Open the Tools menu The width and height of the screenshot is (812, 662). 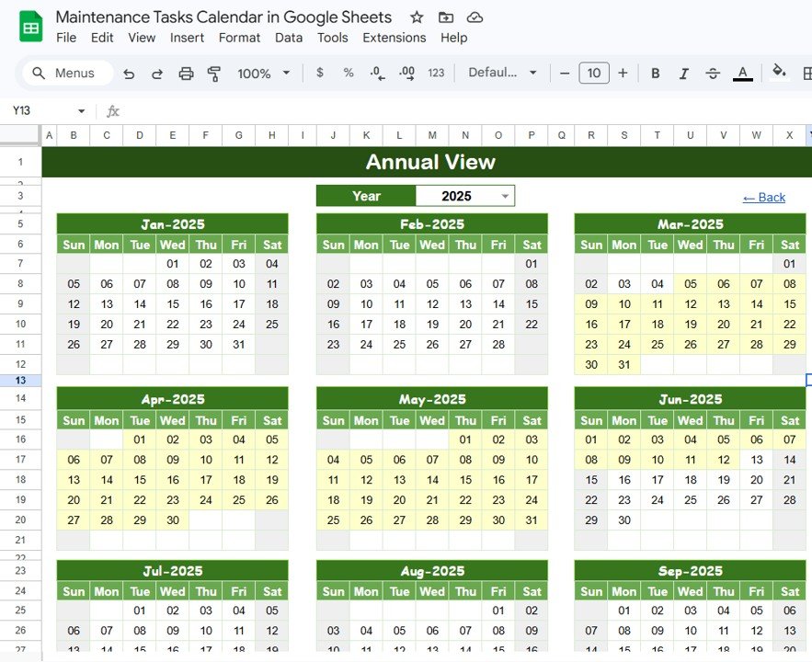[333, 38]
